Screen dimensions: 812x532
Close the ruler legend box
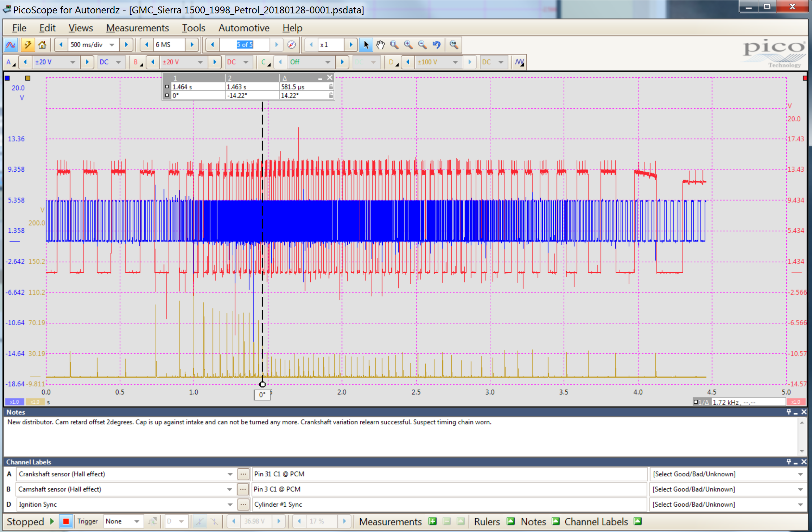[330, 77]
